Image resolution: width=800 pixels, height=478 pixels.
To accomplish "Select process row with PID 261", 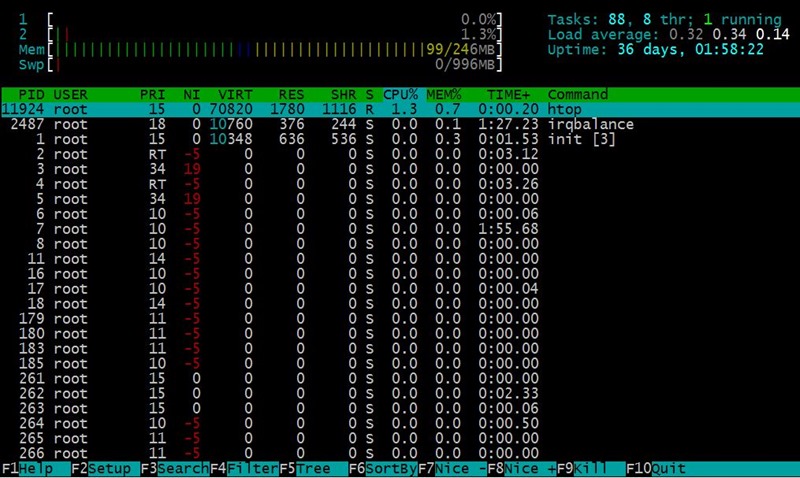I will coord(400,379).
